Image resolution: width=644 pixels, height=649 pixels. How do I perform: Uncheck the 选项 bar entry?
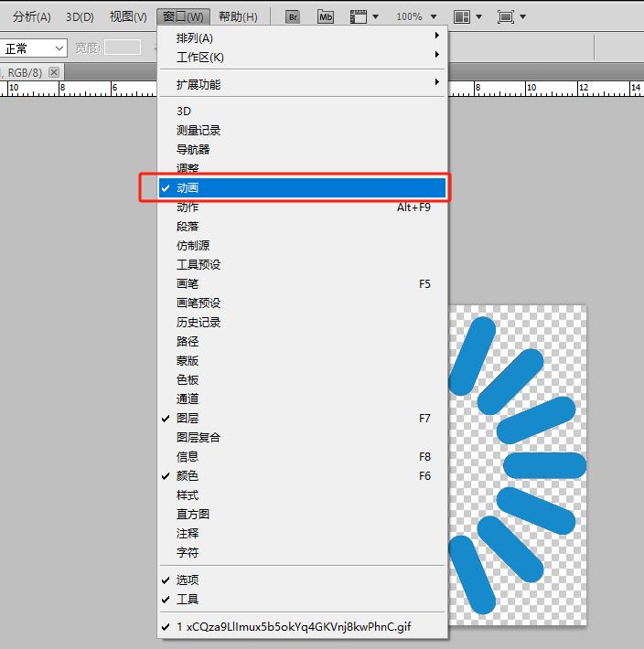click(302, 580)
